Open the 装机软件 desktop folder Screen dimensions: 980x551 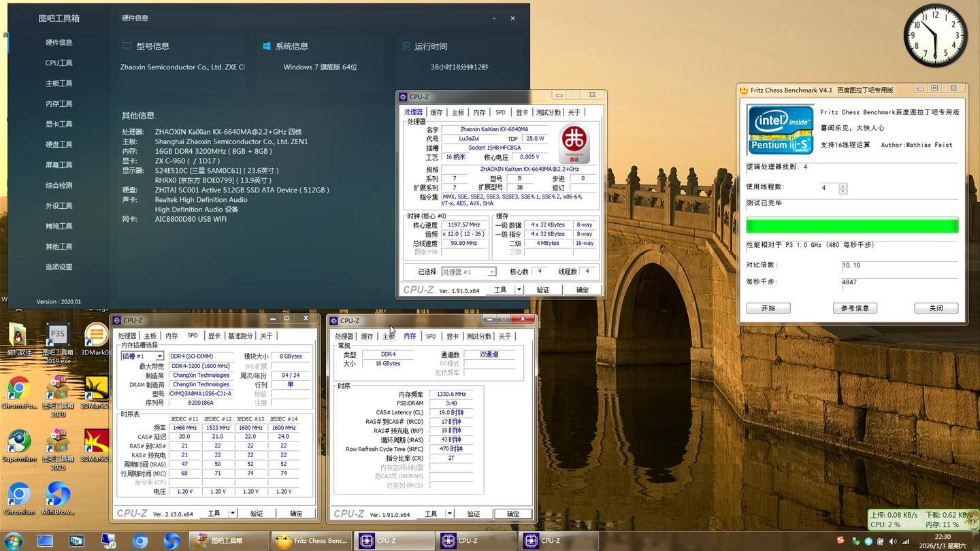[18, 336]
